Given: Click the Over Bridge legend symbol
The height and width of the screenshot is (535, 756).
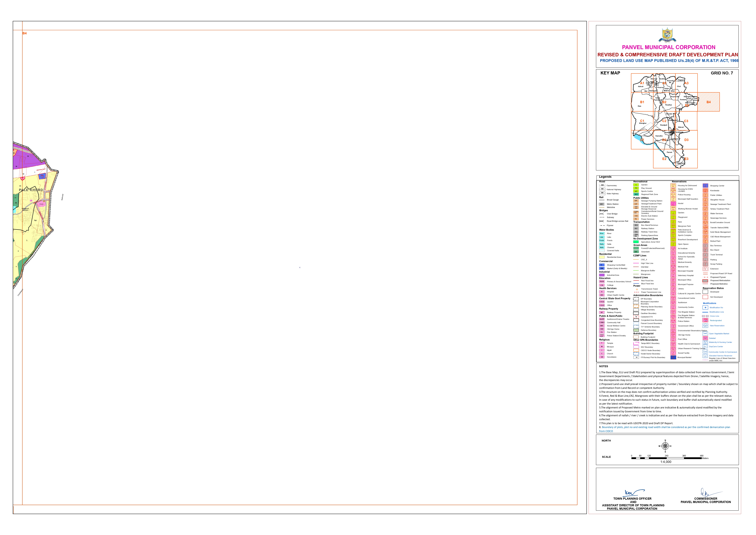Looking at the screenshot, I should pos(602,214).
